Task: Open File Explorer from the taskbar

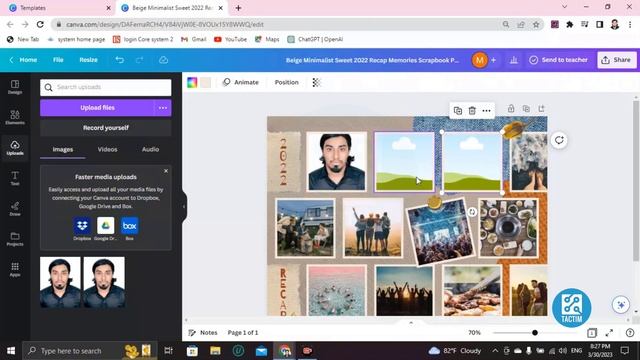Action: pos(215,351)
